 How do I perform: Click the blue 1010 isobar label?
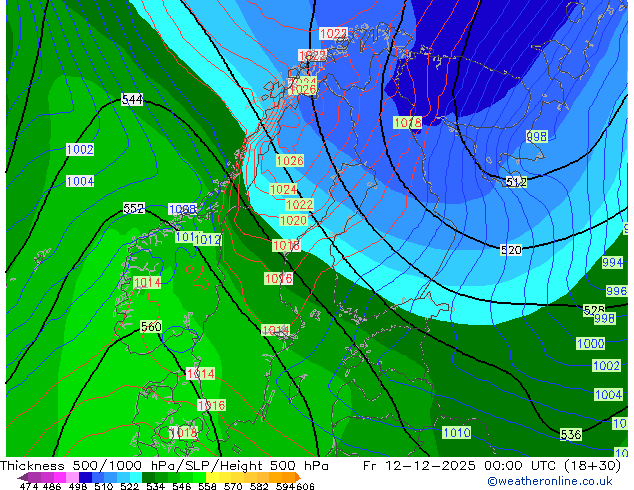[x=456, y=433]
